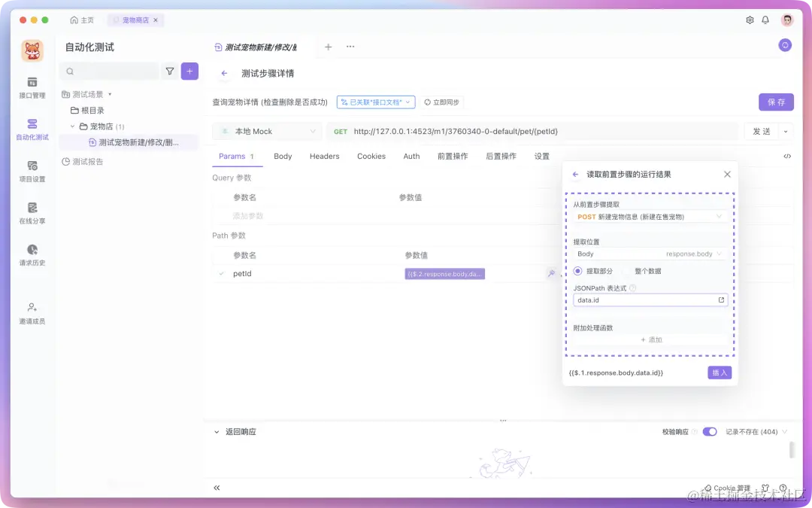
Task: Switch to the 后置操作 tab
Action: point(500,156)
